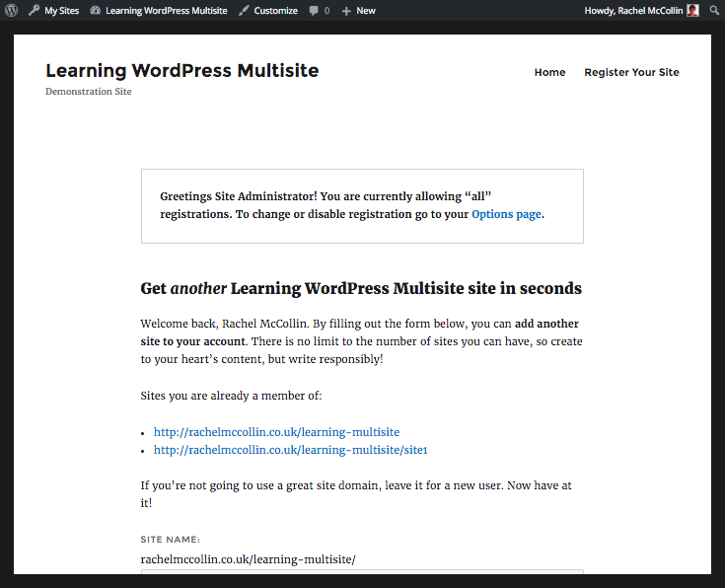725x588 pixels.
Task: Click the Learning WordPress Multisite site title
Action: (182, 70)
